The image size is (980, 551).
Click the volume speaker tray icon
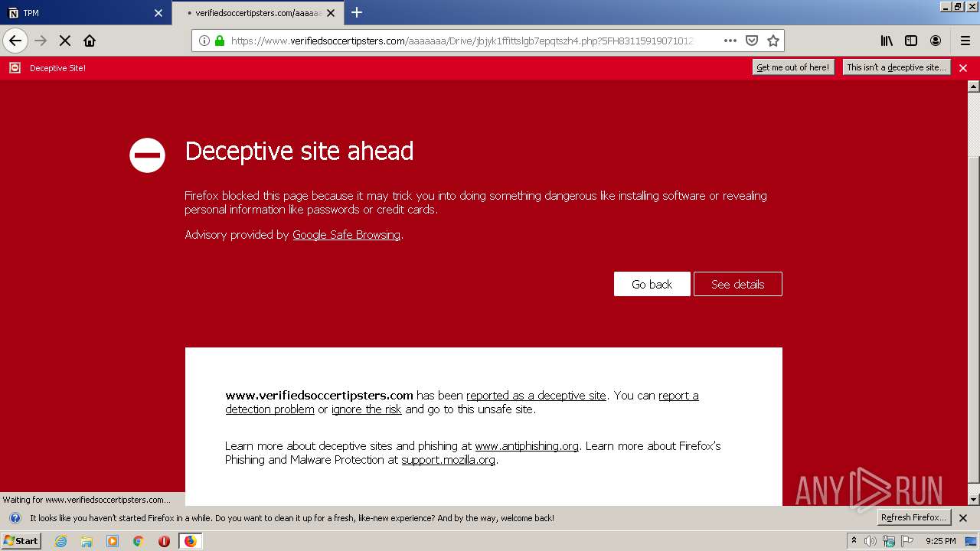point(871,541)
